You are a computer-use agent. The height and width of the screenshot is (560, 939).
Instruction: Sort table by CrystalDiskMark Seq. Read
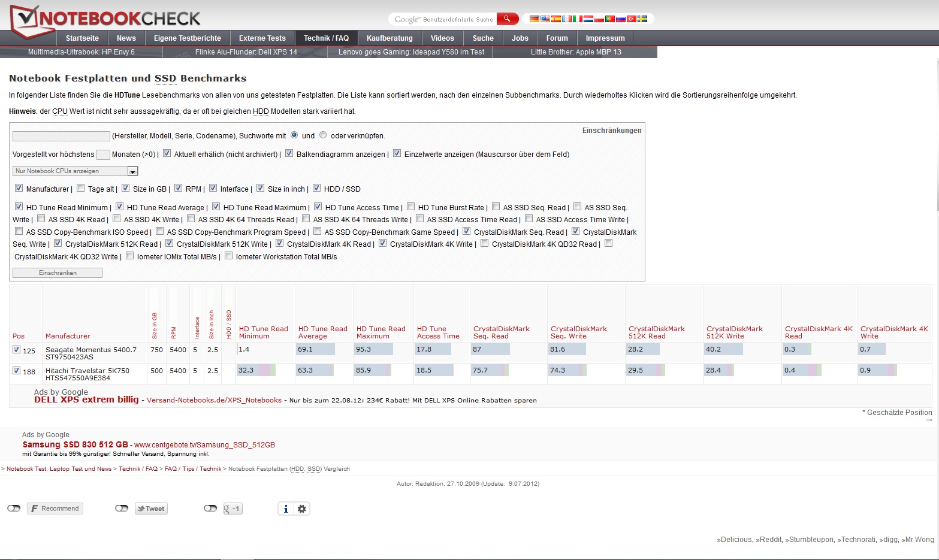coord(502,332)
